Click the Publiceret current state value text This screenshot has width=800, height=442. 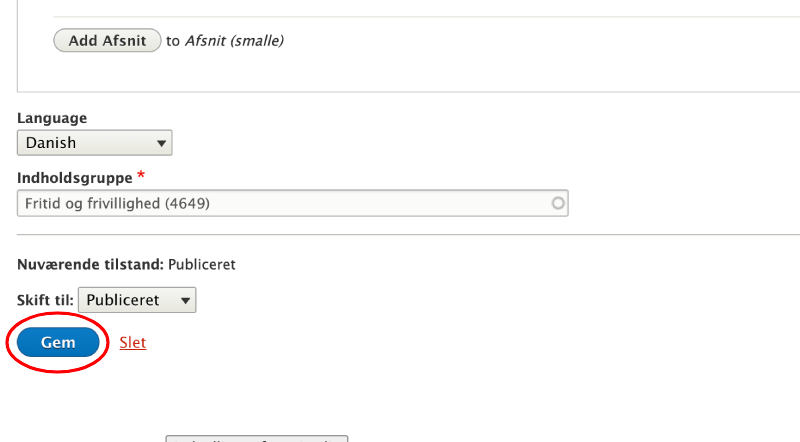coord(202,265)
